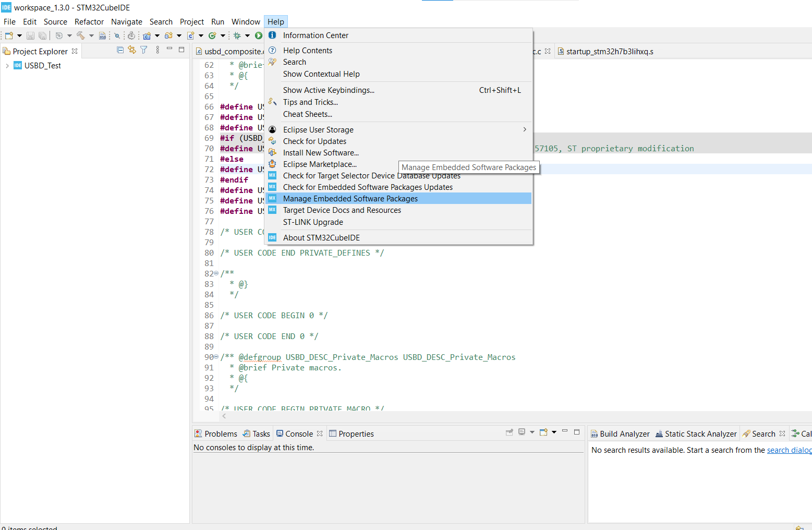Maximize the Project Explorer panel

tap(181, 50)
